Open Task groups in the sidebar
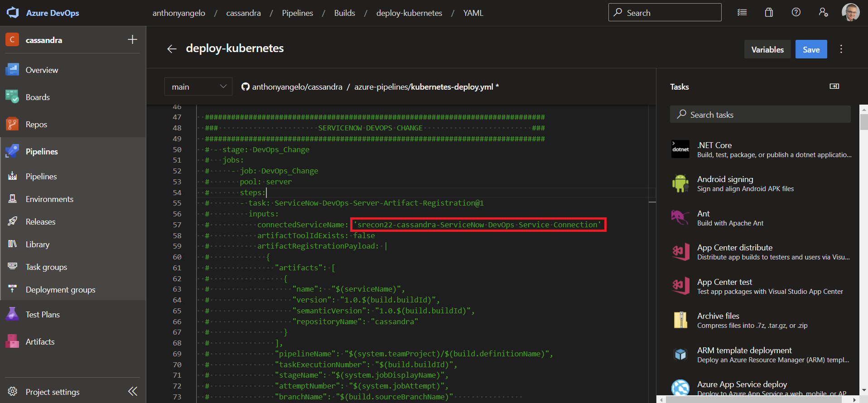This screenshot has width=868, height=403. 73,267
